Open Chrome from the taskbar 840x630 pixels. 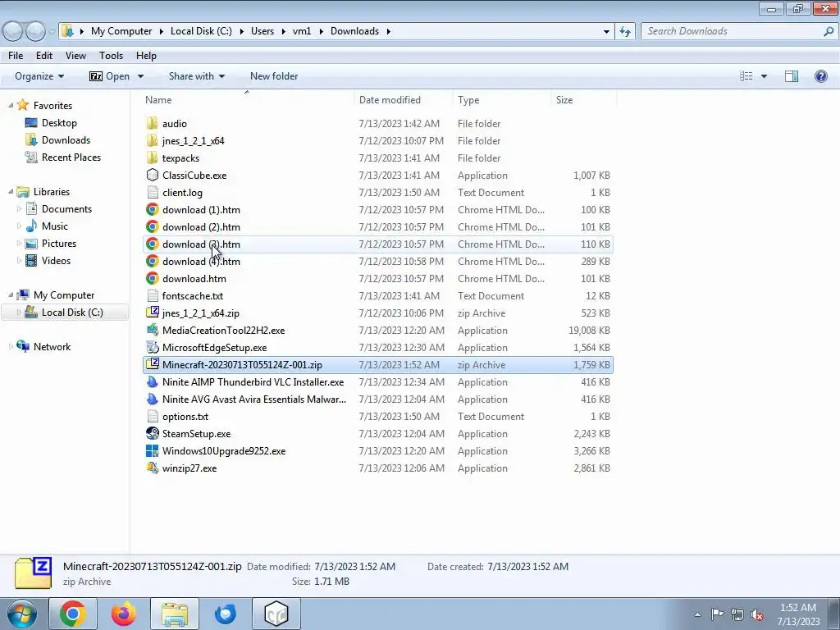click(73, 614)
